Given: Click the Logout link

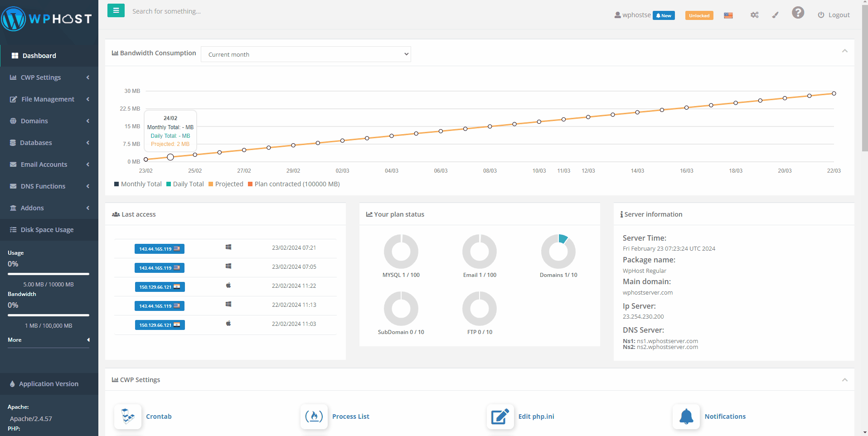Looking at the screenshot, I should (838, 15).
